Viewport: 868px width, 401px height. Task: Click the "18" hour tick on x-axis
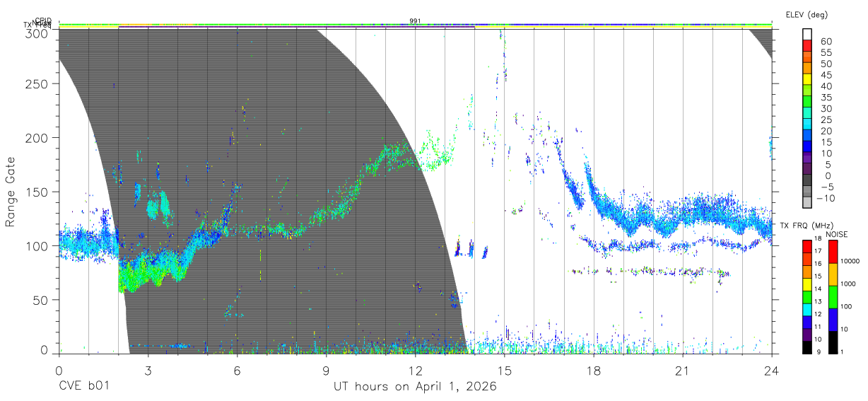[594, 371]
